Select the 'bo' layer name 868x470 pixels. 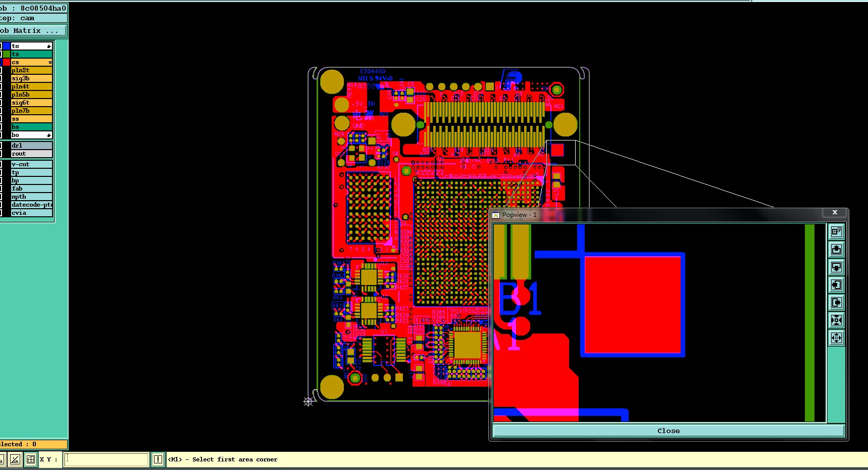(31, 135)
